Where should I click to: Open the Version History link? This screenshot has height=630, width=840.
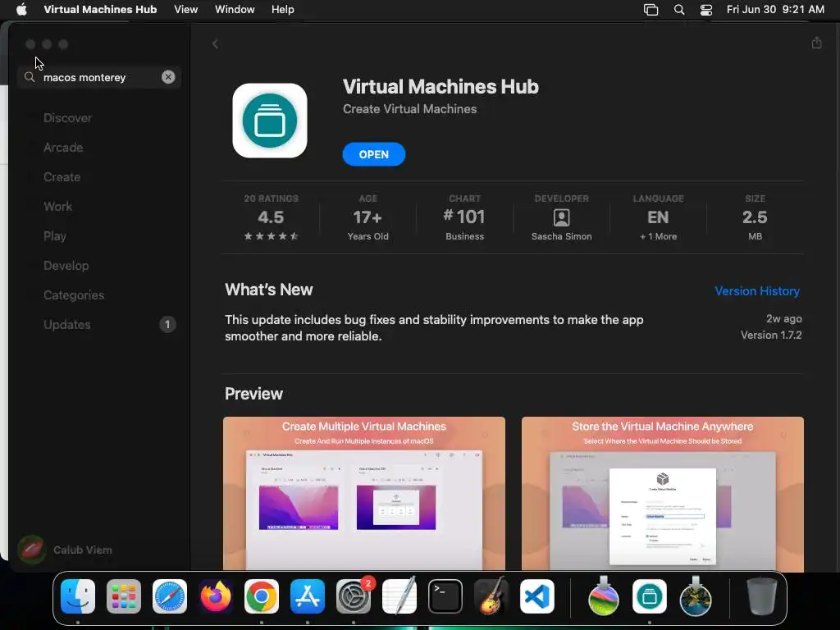point(757,291)
